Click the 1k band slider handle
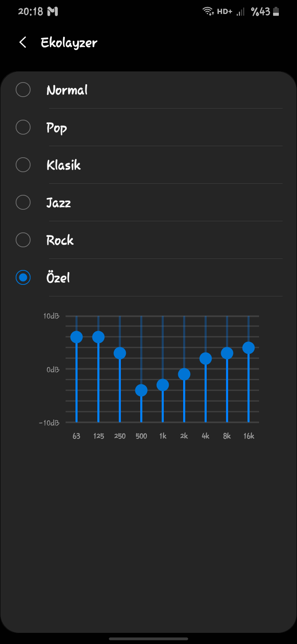Image resolution: width=297 pixels, height=644 pixels. coord(163,385)
